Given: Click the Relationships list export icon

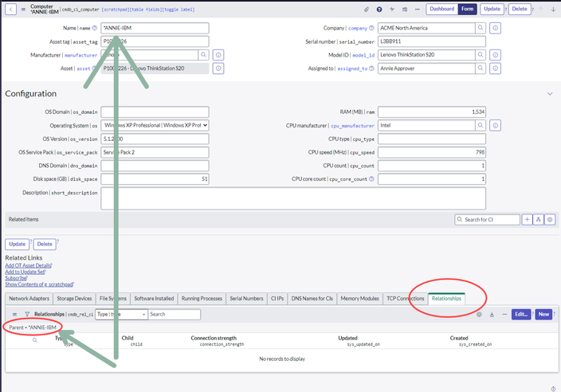Looking at the screenshot, I should point(492,315).
